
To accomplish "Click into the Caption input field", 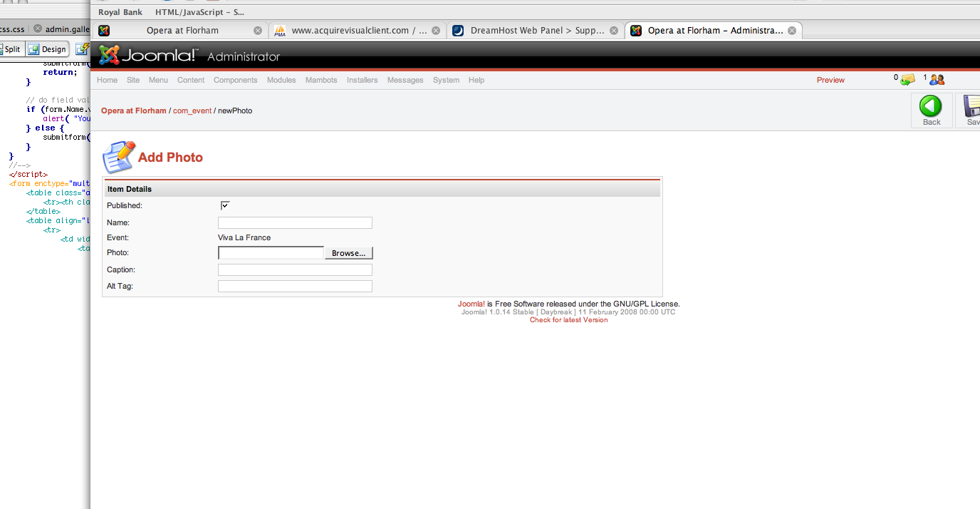I will [x=295, y=269].
